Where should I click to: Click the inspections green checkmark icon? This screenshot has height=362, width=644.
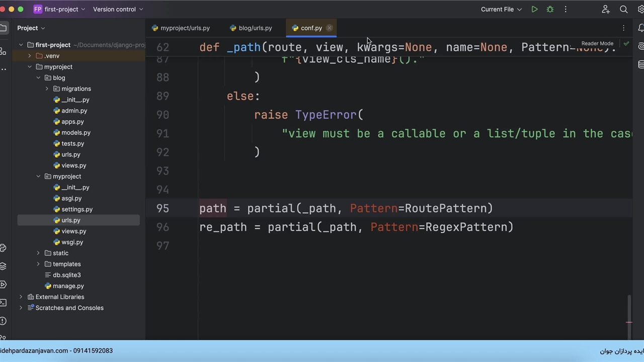[626, 44]
